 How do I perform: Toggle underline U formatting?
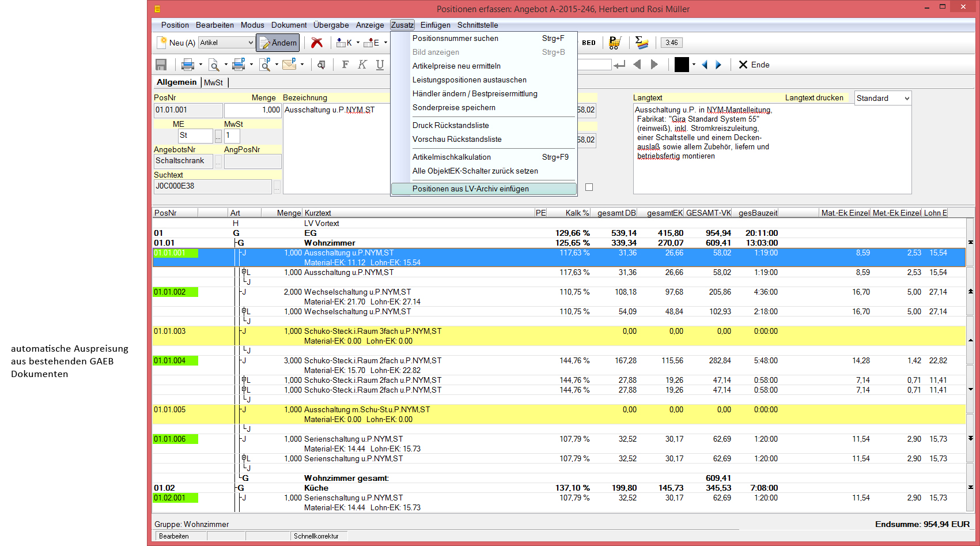pyautogui.click(x=380, y=65)
